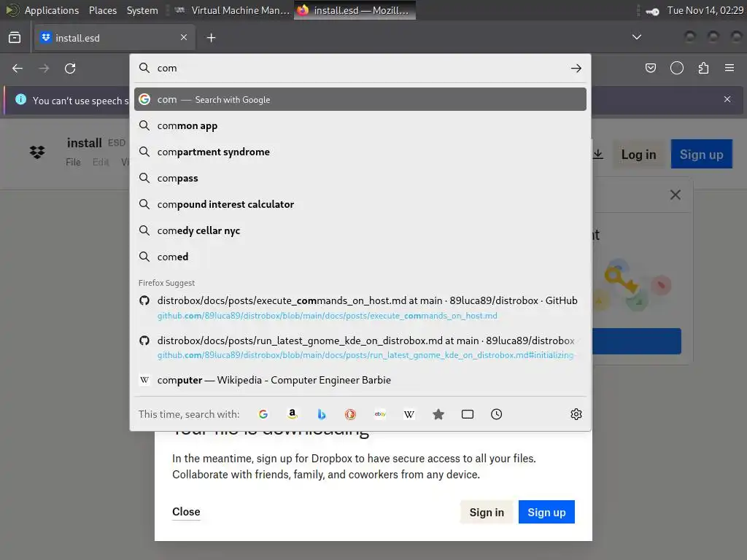Open the Extensions puzzle icon
Viewport: 747px width, 560px height.
click(x=703, y=68)
